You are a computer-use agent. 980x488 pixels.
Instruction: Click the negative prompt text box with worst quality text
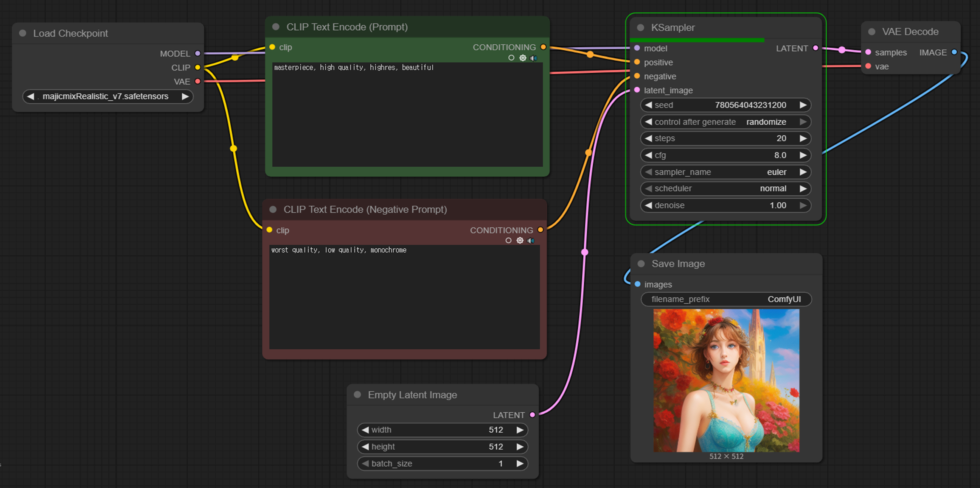tap(404, 297)
